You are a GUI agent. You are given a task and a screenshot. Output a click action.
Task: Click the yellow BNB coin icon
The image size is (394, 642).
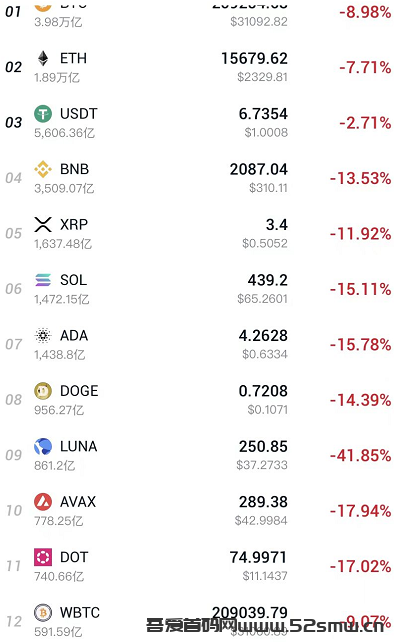[43, 169]
